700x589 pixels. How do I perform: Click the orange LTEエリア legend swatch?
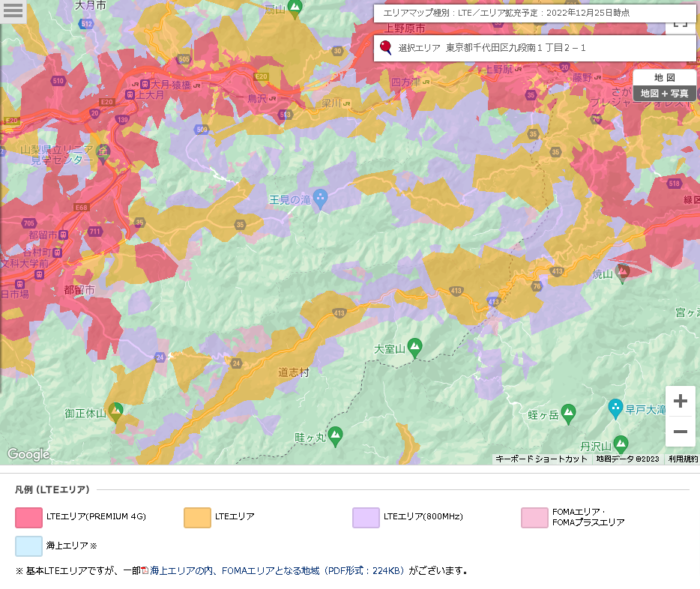click(x=197, y=518)
